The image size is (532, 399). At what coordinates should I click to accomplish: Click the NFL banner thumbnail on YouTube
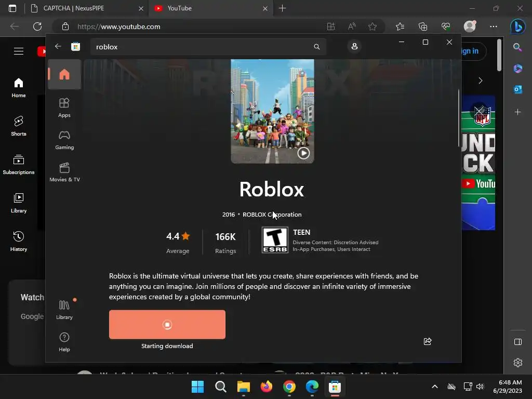(478, 163)
